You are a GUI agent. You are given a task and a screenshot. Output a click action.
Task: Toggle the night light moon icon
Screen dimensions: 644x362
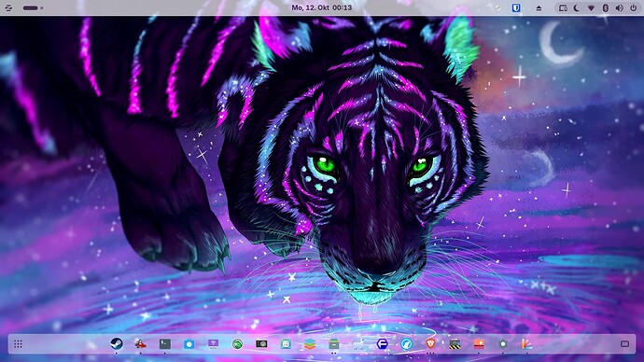point(577,8)
